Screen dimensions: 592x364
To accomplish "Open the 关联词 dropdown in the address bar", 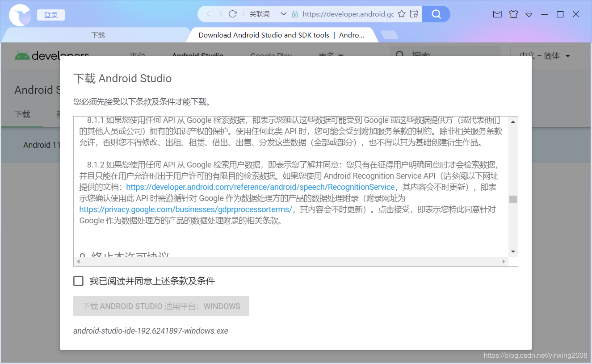I will [x=268, y=14].
